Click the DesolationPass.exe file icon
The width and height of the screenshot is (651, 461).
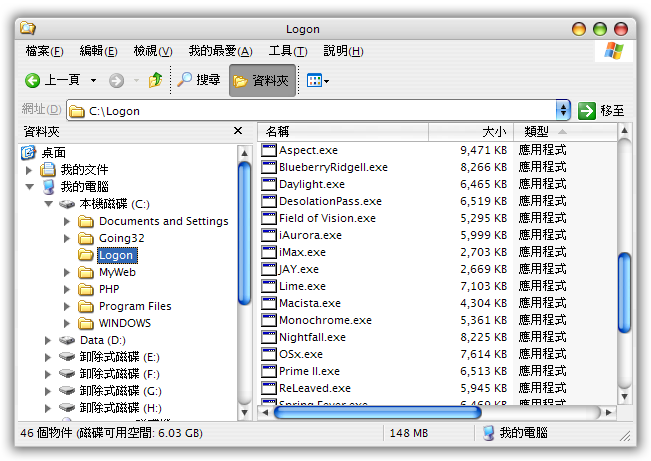coord(269,201)
